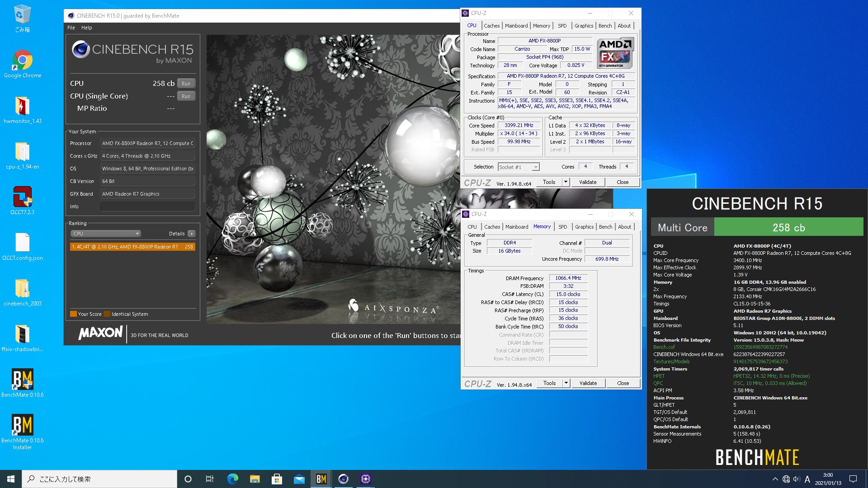868x488 pixels.
Task: Open cpu-z_1.94-en folder icon
Action: pos(22,155)
